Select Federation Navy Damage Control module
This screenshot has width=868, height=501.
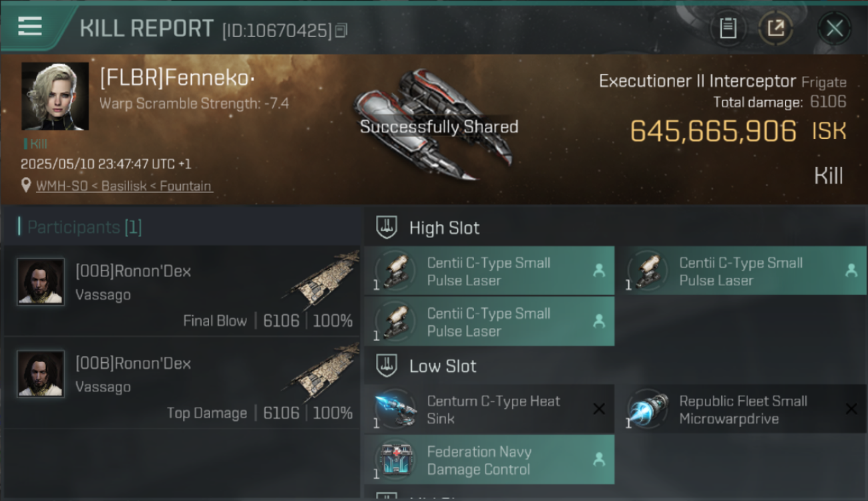489,460
